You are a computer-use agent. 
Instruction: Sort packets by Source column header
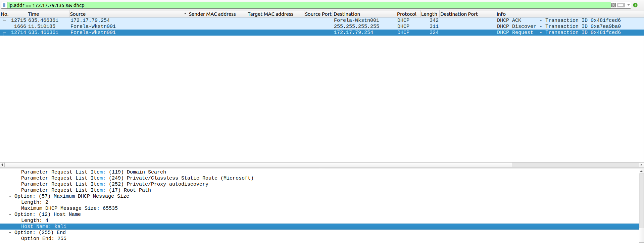tap(78, 14)
